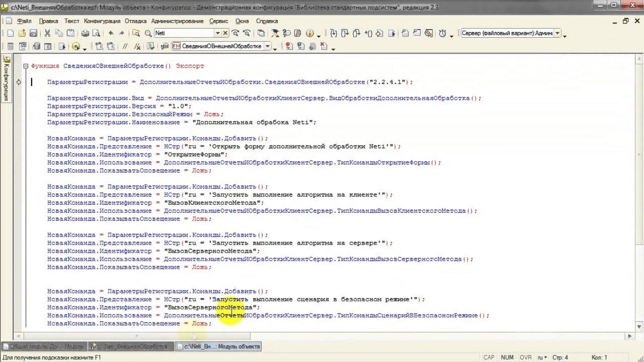The width and height of the screenshot is (644, 362).
Task: Click the Кол: 1 column indicator
Action: (x=599, y=357)
